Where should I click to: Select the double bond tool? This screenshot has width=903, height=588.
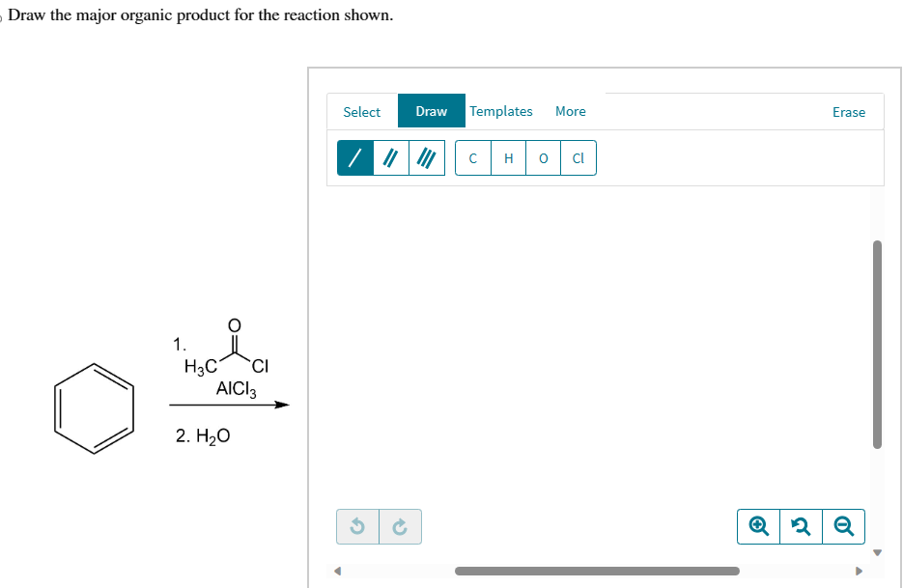[391, 157]
